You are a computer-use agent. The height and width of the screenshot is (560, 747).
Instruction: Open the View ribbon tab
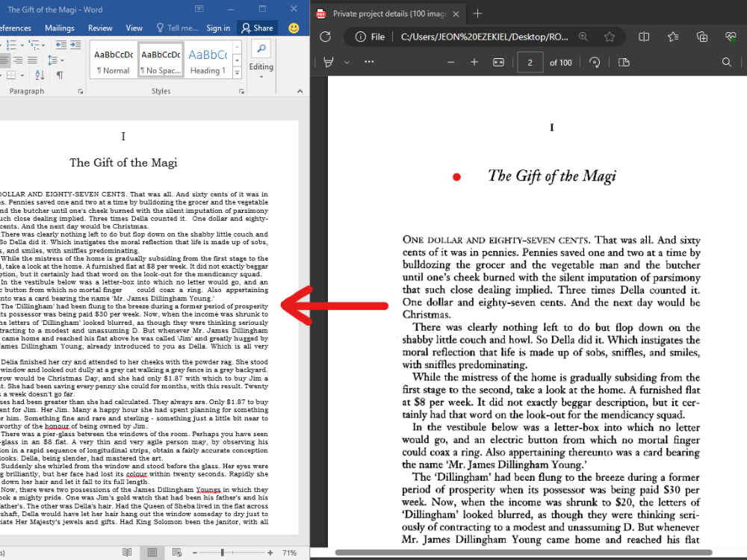[134, 28]
